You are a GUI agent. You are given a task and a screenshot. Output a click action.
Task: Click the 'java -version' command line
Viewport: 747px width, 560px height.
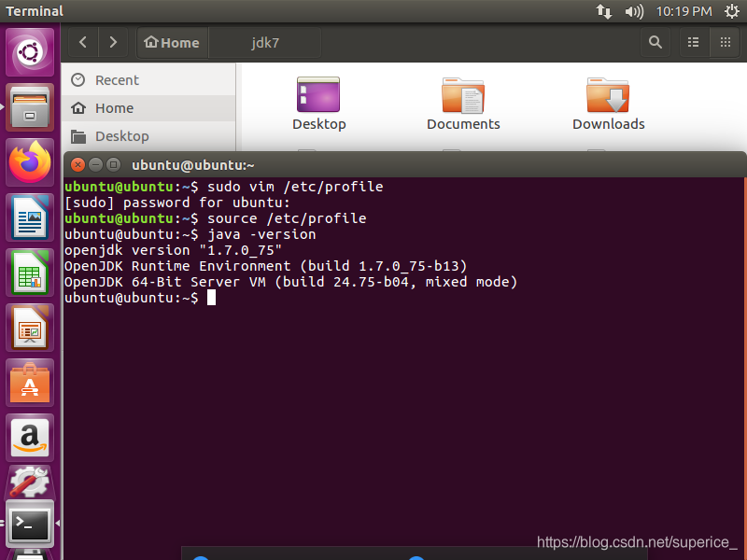coord(261,234)
